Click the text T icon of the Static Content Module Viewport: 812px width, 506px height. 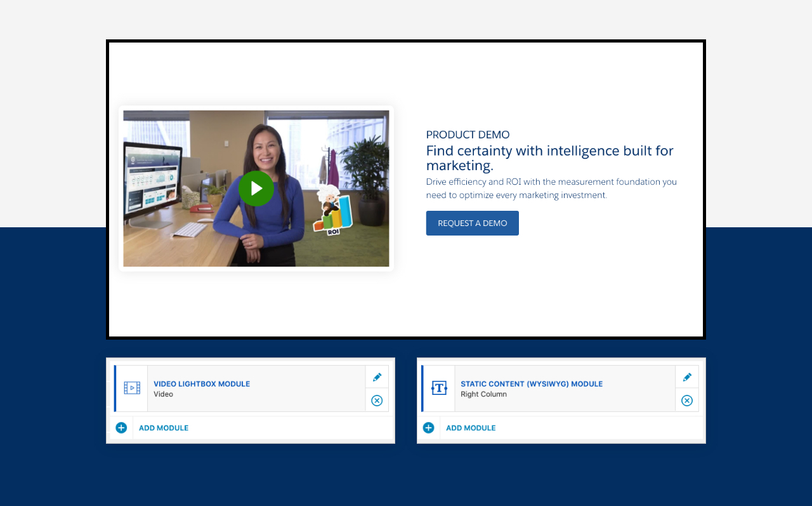(x=439, y=388)
